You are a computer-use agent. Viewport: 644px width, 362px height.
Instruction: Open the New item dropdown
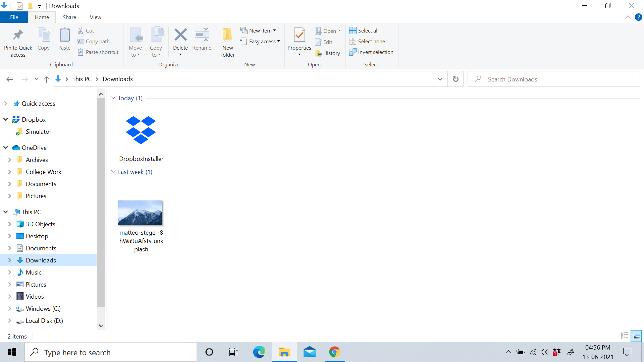tap(258, 31)
